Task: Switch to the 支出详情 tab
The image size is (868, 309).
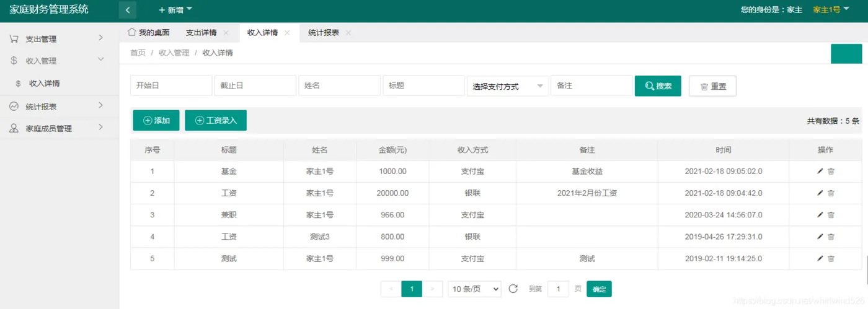Action: [201, 33]
